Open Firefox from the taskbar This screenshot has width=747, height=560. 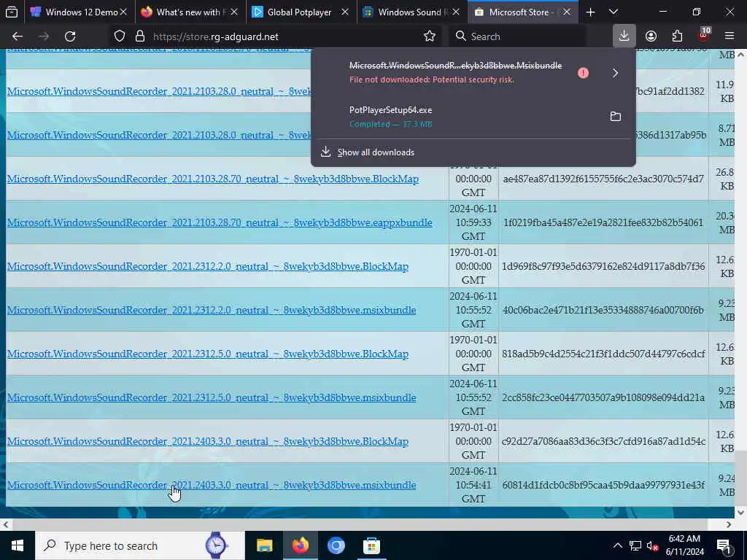(300, 545)
